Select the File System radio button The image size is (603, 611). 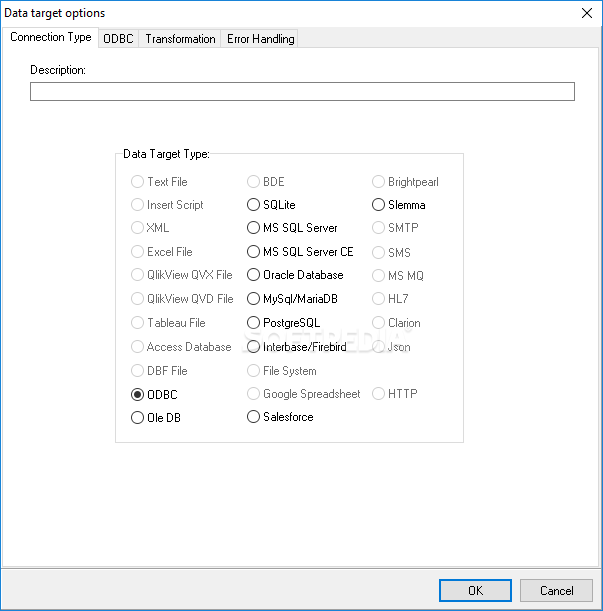tap(253, 371)
